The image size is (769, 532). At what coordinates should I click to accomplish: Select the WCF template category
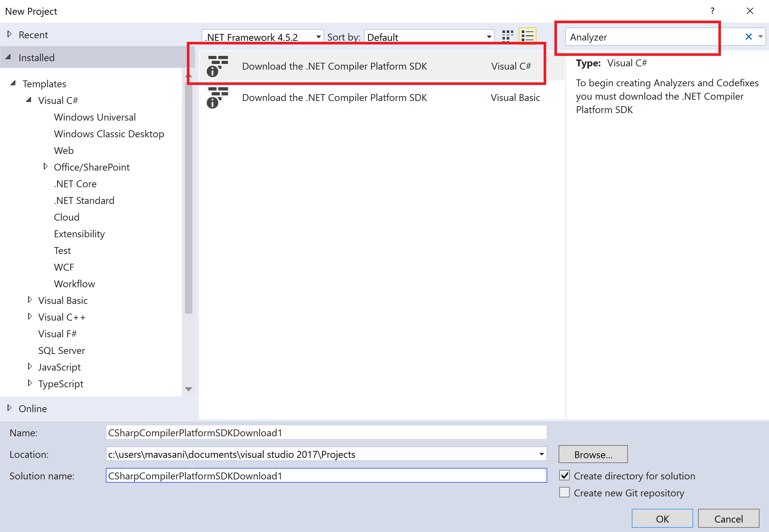[64, 267]
